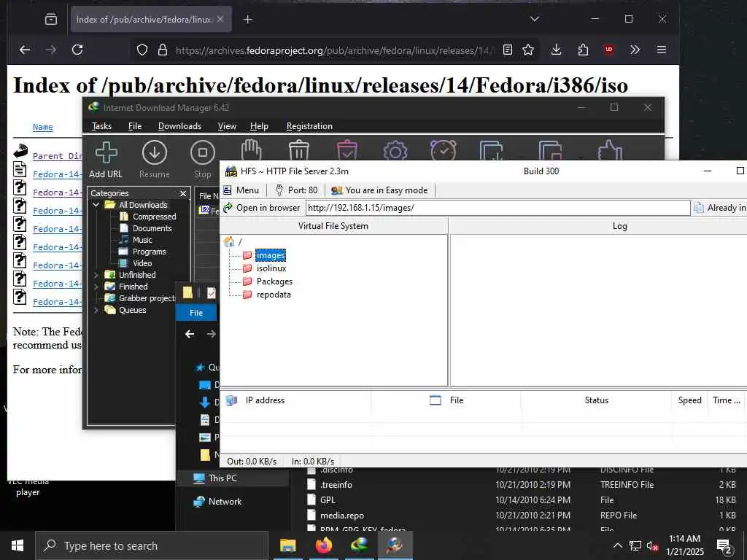Select Music category in IDM

[142, 240]
